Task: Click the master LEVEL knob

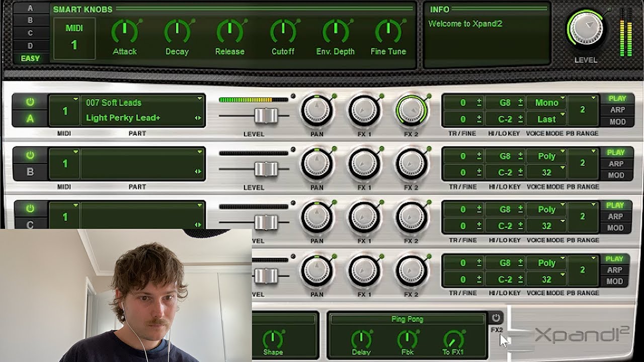Action: [x=586, y=29]
